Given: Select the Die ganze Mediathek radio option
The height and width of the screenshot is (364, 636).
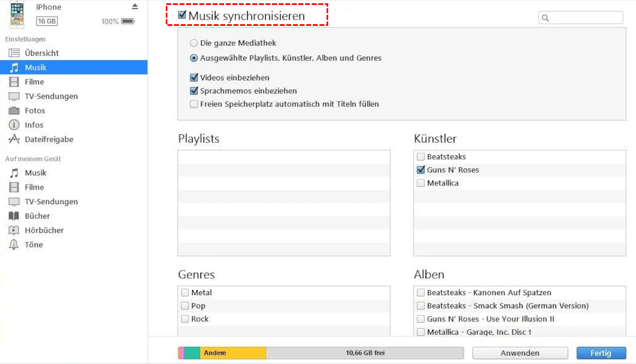Looking at the screenshot, I should (194, 43).
